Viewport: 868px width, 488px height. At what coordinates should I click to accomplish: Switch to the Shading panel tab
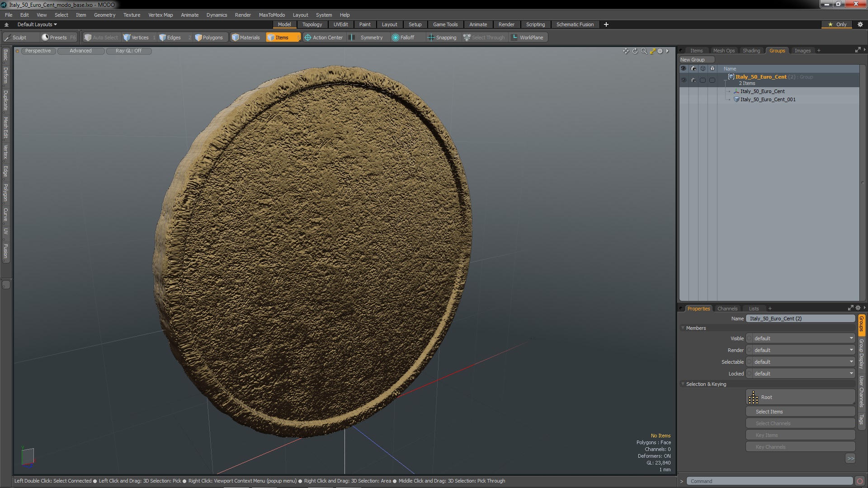751,51
